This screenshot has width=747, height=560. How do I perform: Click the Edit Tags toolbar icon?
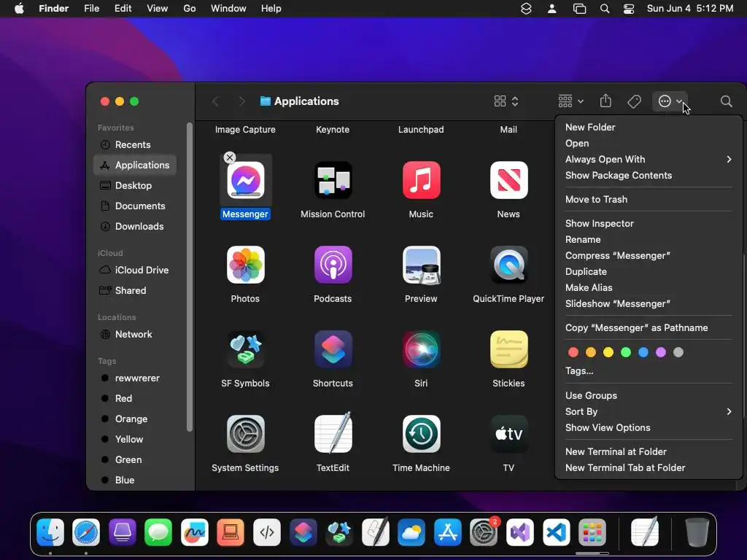(x=634, y=101)
